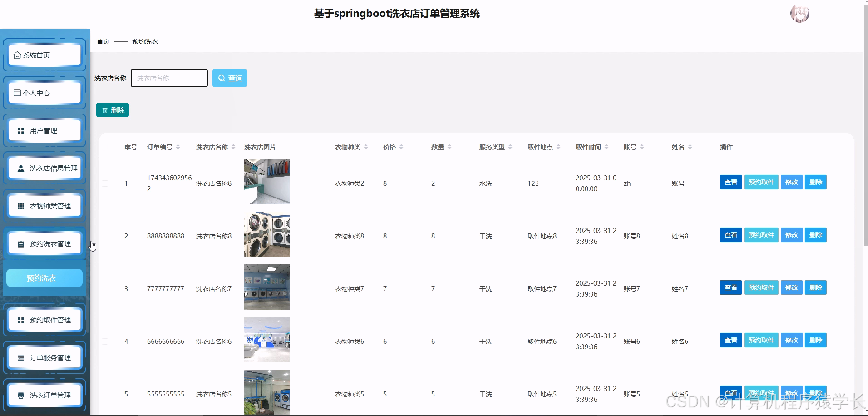
Task: Expand the 订单服务管理 menu
Action: pyautogui.click(x=44, y=357)
